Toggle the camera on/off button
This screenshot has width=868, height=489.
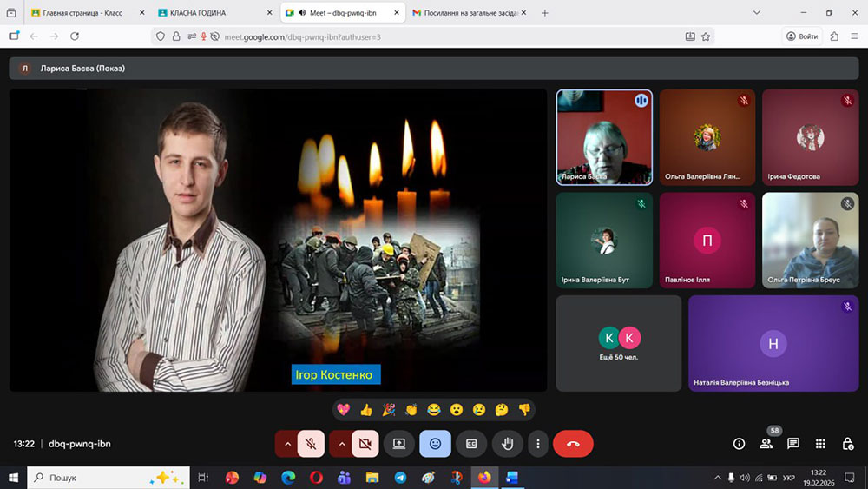[x=365, y=444]
